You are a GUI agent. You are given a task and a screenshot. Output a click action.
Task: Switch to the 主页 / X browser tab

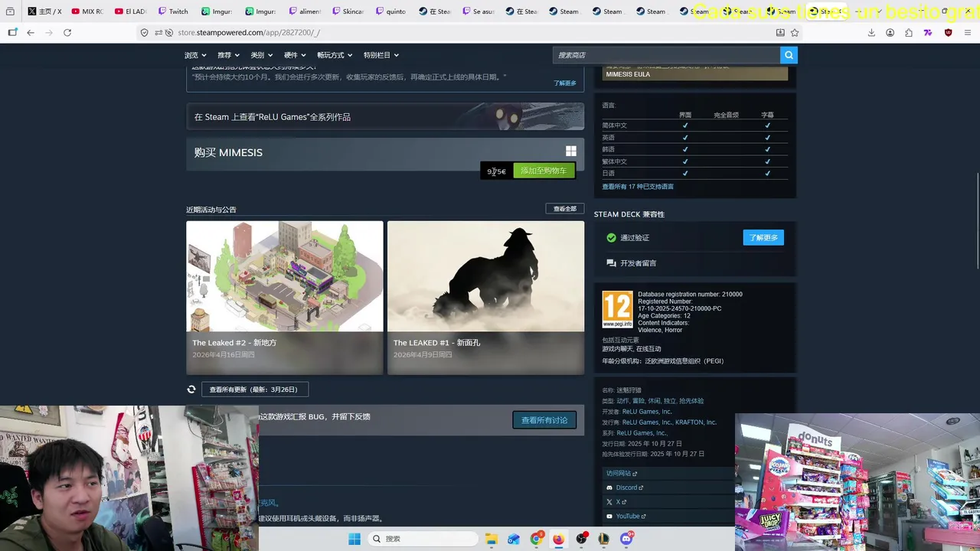point(44,11)
